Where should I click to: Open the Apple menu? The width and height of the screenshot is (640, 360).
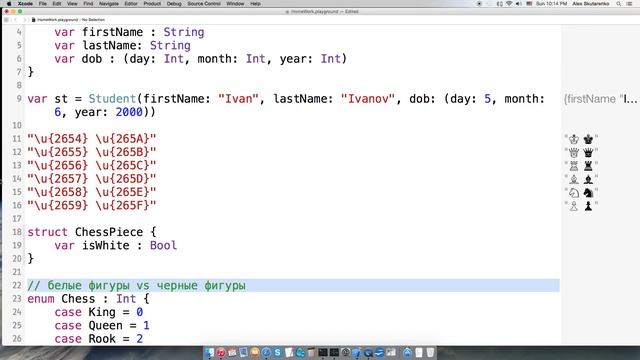(x=9, y=4)
